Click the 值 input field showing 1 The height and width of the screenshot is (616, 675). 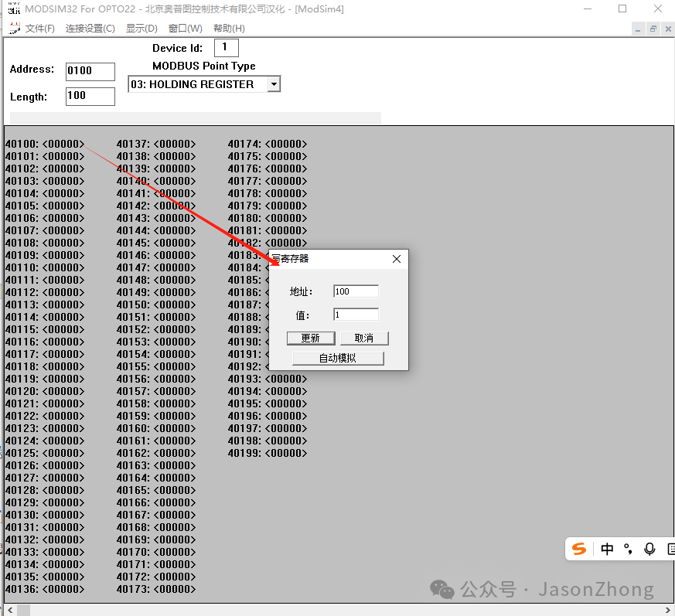point(356,314)
